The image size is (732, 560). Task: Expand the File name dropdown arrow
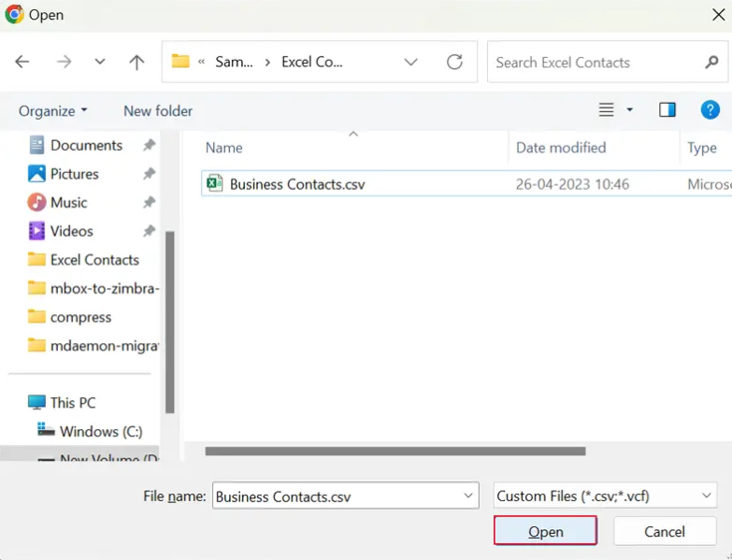pos(468,495)
